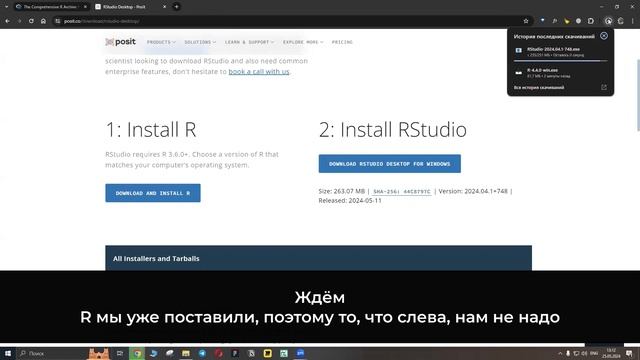Click DOWNLOAD AND INSTALL R button
Image resolution: width=640 pixels, height=360 pixels.
(x=153, y=193)
